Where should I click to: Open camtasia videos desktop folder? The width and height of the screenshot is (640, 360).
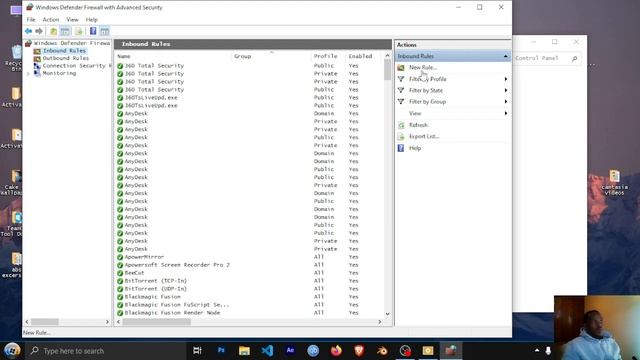tap(614, 183)
